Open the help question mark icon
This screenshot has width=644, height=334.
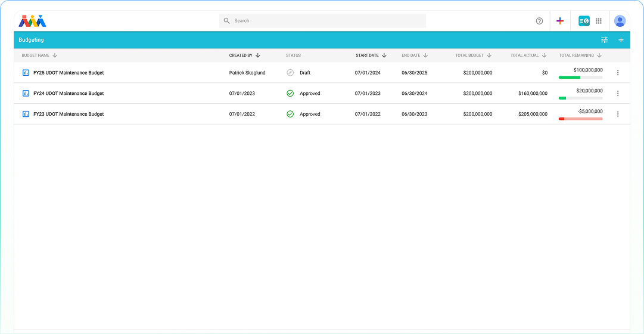click(539, 21)
